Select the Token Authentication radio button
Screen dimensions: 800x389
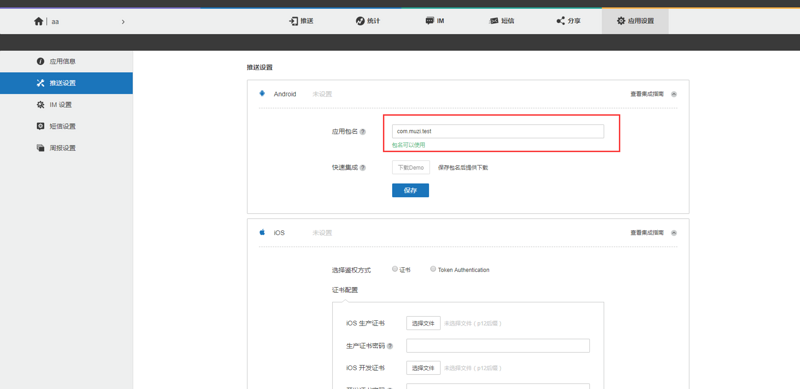433,269
